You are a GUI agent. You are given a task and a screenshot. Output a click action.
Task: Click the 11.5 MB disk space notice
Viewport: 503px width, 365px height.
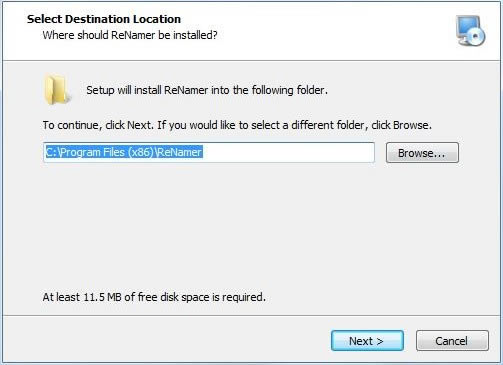[154, 297]
